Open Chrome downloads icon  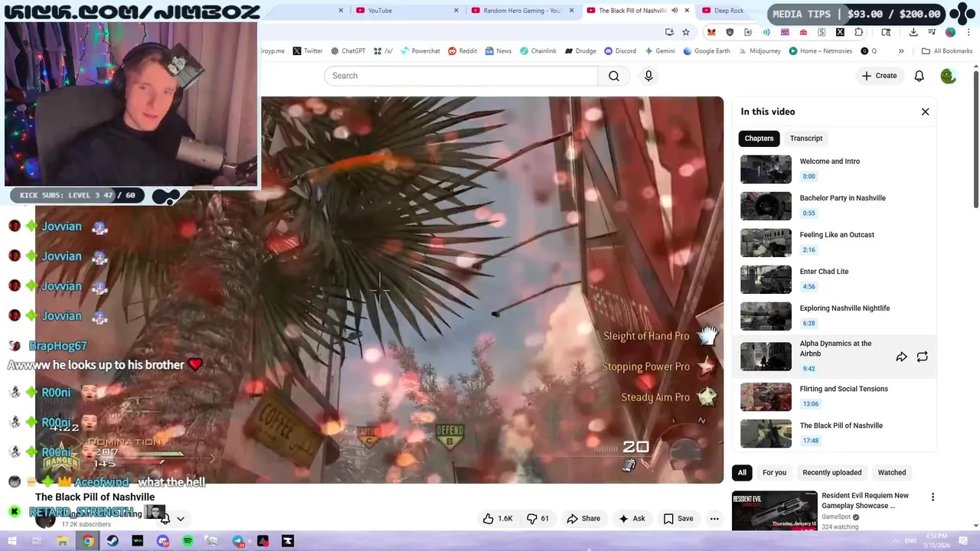[x=913, y=32]
